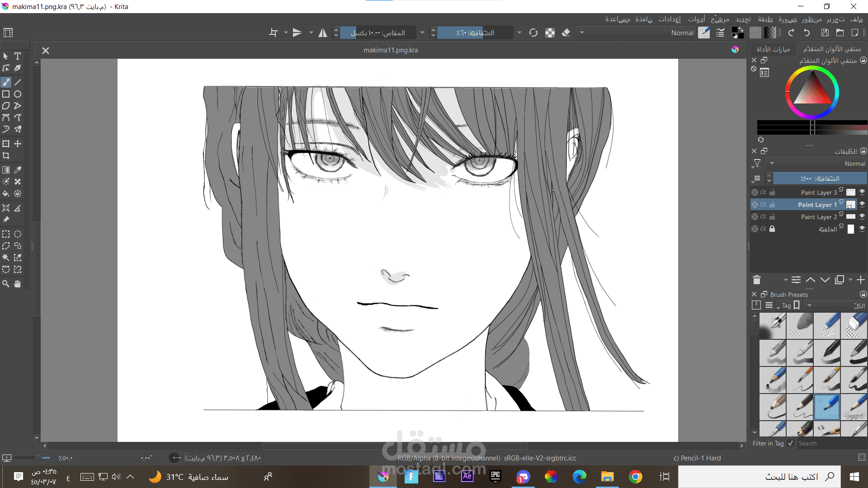Screen dimensions: 868x488
Task: Add a new paint layer with the plus button
Action: pos(861,280)
